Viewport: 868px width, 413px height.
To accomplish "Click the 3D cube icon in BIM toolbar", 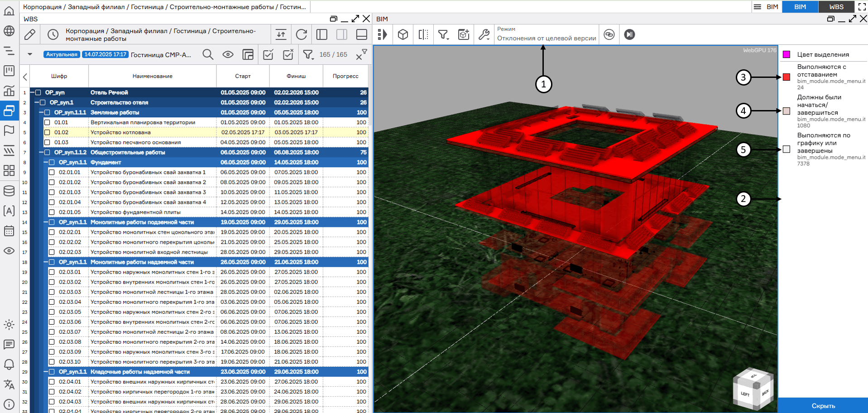I will pyautogui.click(x=403, y=34).
